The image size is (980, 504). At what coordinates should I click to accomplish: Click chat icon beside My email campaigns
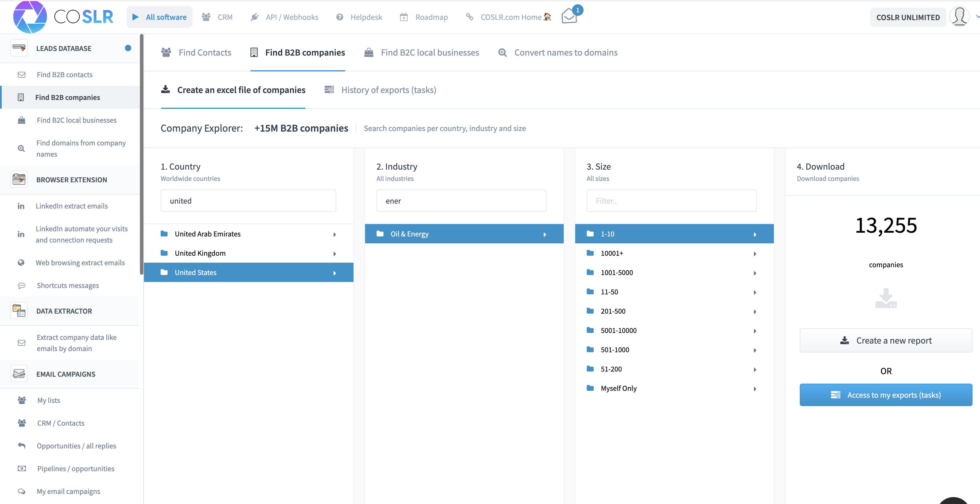click(22, 491)
